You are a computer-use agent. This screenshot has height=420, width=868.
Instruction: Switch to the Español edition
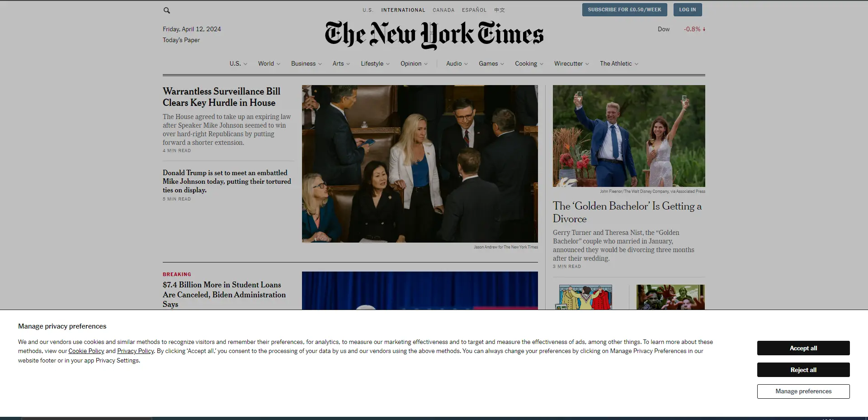(x=474, y=10)
